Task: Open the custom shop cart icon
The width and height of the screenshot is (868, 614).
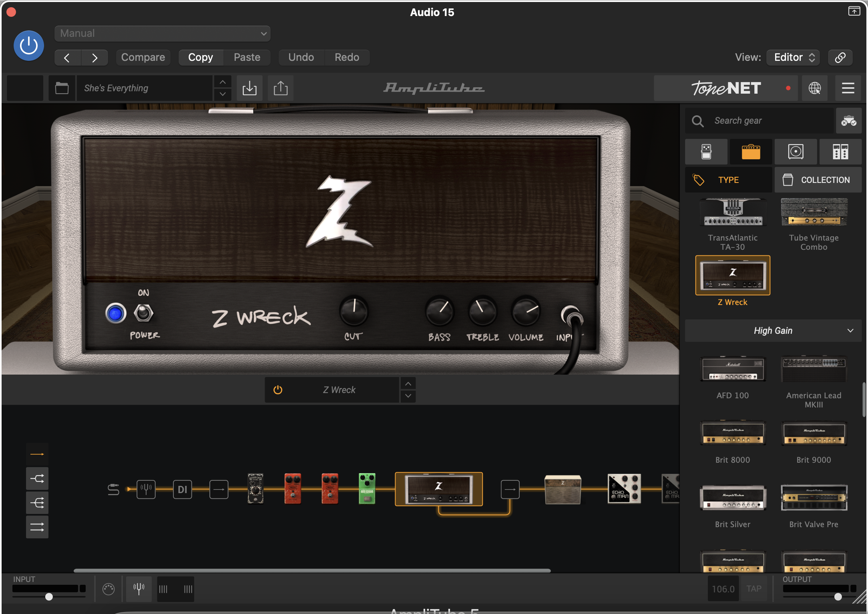Action: pos(848,120)
